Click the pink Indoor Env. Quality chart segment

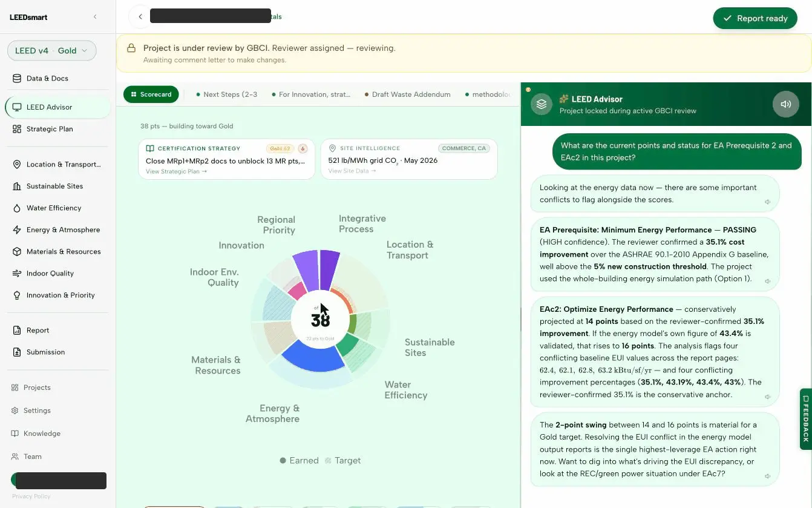tap(298, 291)
